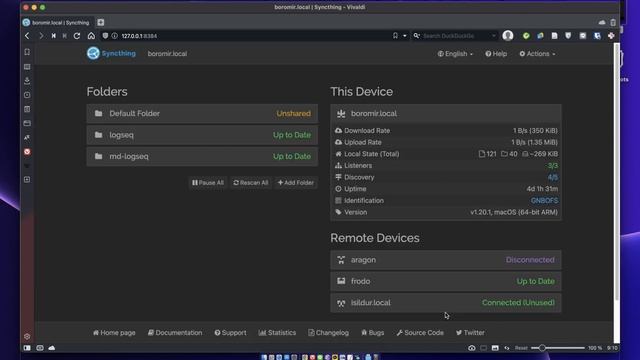The width and height of the screenshot is (640, 360).
Task: Open Vivaldi settings gear icon
Action: (x=27, y=337)
